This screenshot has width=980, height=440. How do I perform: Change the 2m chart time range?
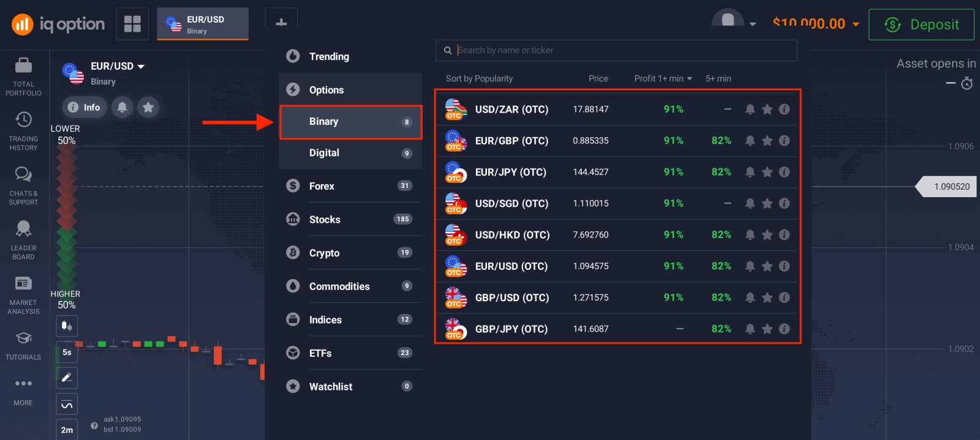coord(67,430)
